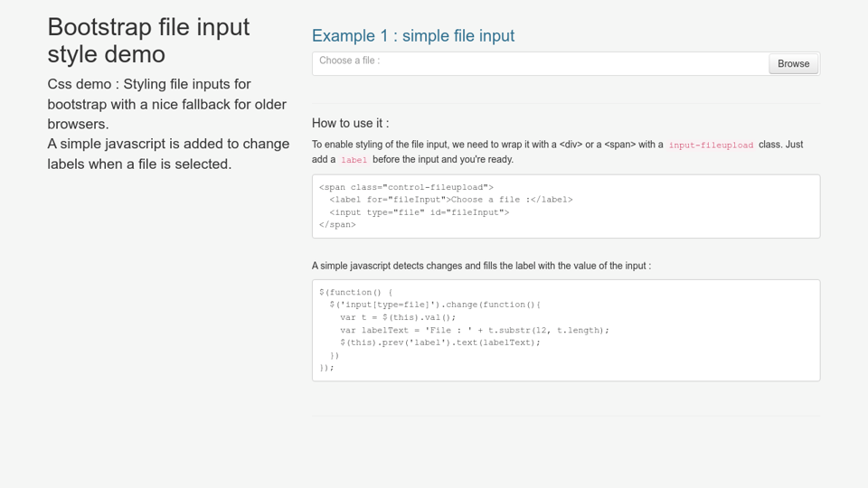Click the Browse button
The height and width of the screenshot is (488, 868).
click(x=793, y=63)
